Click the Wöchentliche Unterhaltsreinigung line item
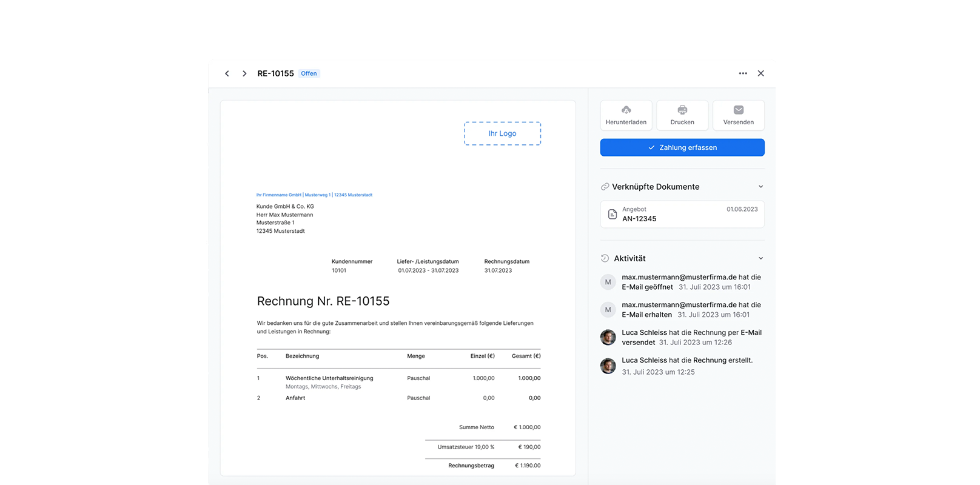The image size is (980, 485). 329,378
